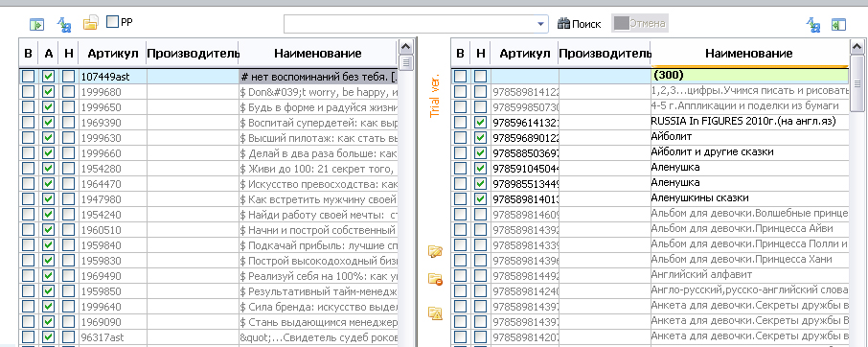Select Аленушка row with article 97859104504
Screen dimensions: 868x347
click(x=650, y=168)
